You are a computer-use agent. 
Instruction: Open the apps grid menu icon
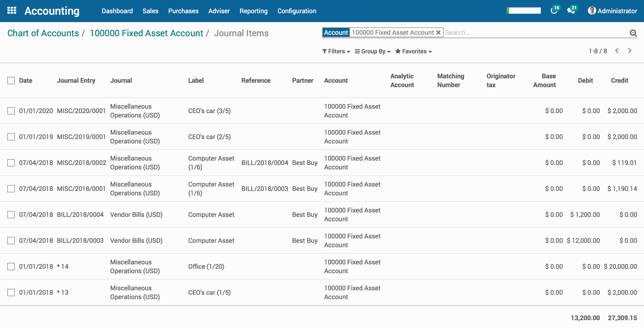(x=12, y=11)
